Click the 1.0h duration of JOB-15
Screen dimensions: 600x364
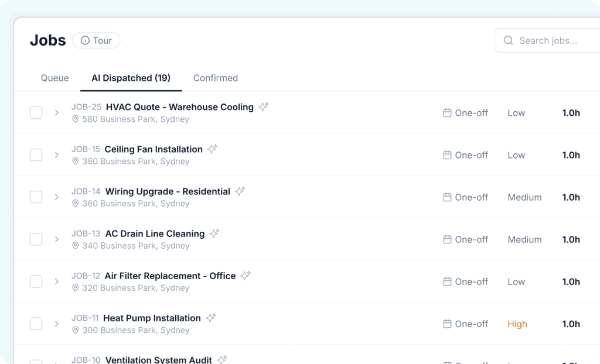tap(571, 155)
